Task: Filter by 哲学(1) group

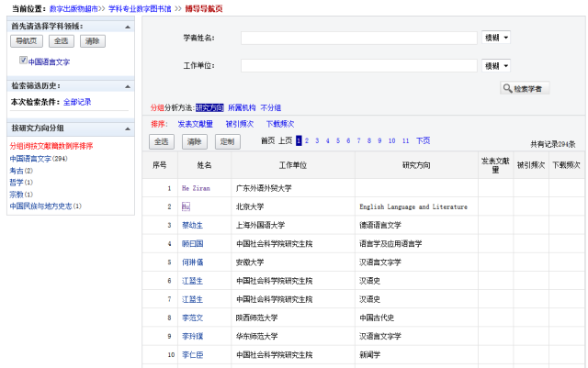Action: [x=21, y=183]
